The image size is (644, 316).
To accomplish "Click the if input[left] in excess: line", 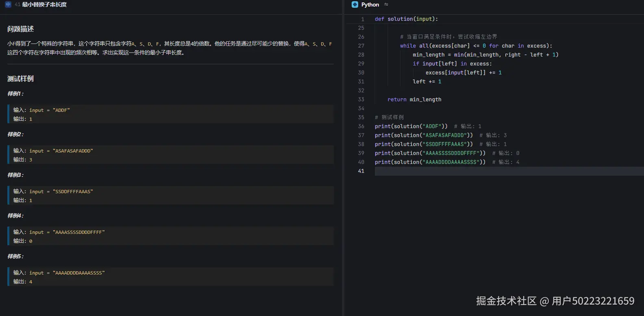I will click(x=453, y=64).
